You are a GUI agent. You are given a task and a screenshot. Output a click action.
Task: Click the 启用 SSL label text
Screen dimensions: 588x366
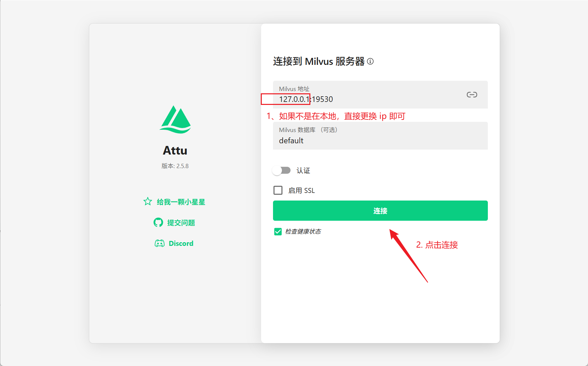[x=301, y=191]
